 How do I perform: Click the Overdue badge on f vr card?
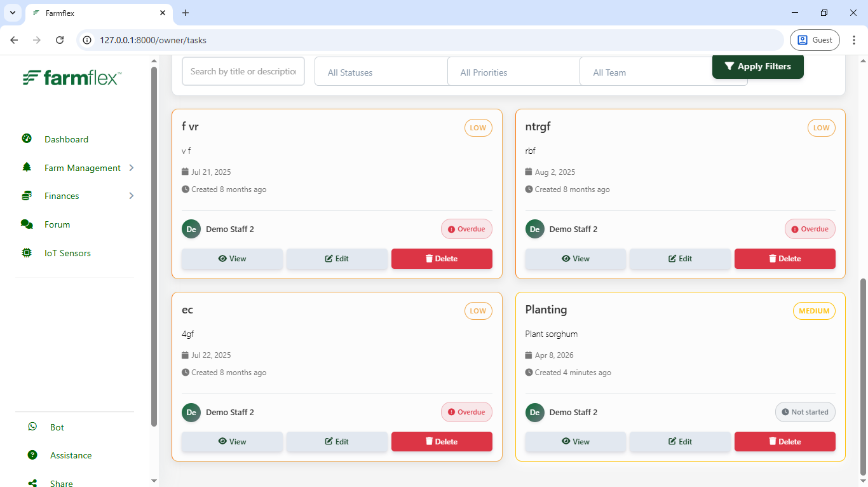[466, 229]
